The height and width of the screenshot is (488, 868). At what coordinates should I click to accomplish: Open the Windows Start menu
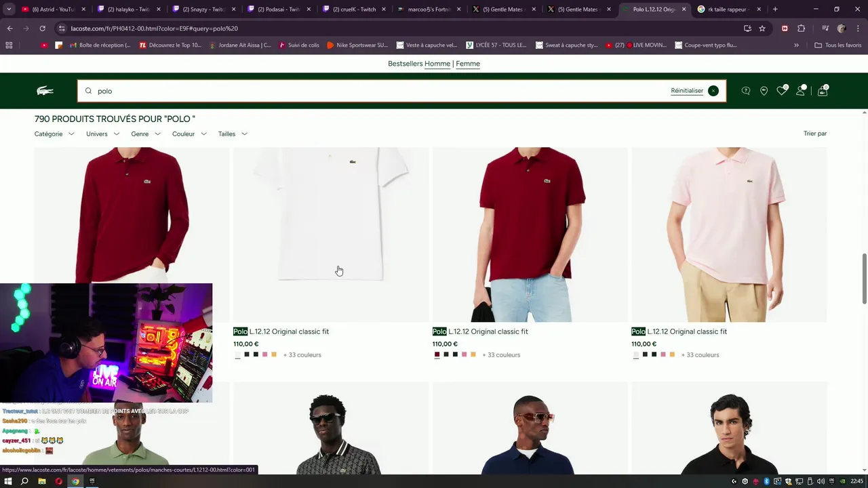pos(8,481)
